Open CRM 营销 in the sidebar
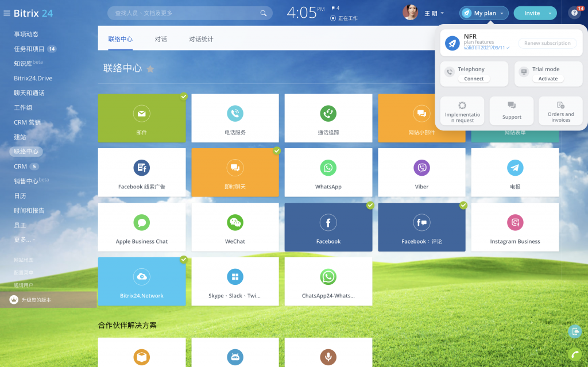The width and height of the screenshot is (588, 367). (x=28, y=122)
